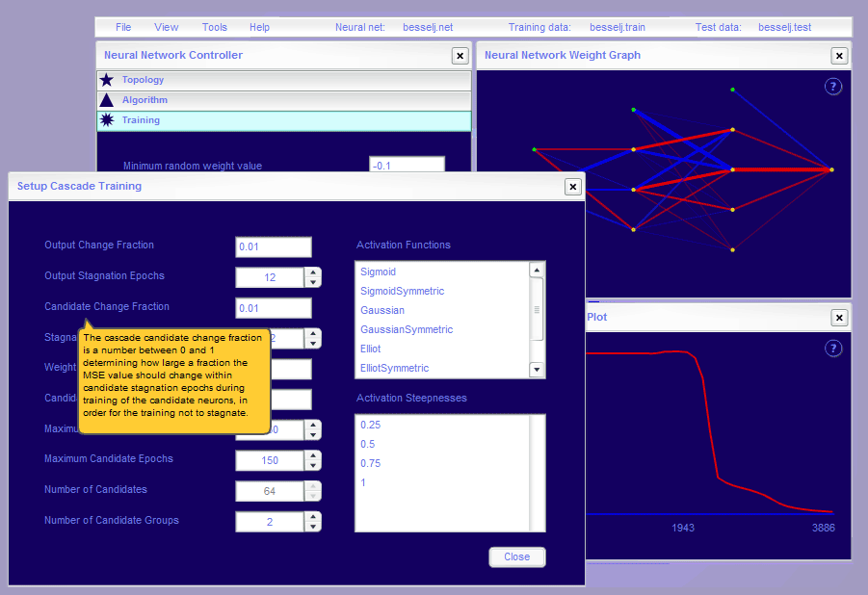Increase Output Stagnation Epochs with up arrow

tap(313, 272)
